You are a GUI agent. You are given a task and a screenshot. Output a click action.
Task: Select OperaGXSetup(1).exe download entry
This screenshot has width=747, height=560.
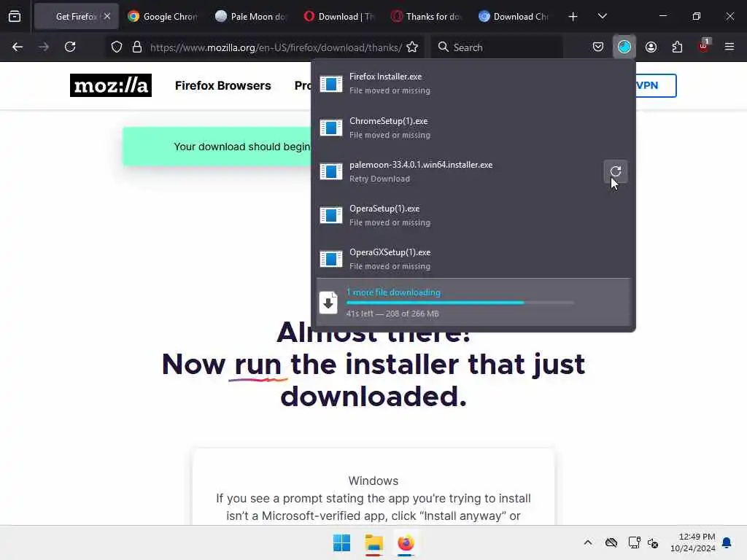coord(473,259)
